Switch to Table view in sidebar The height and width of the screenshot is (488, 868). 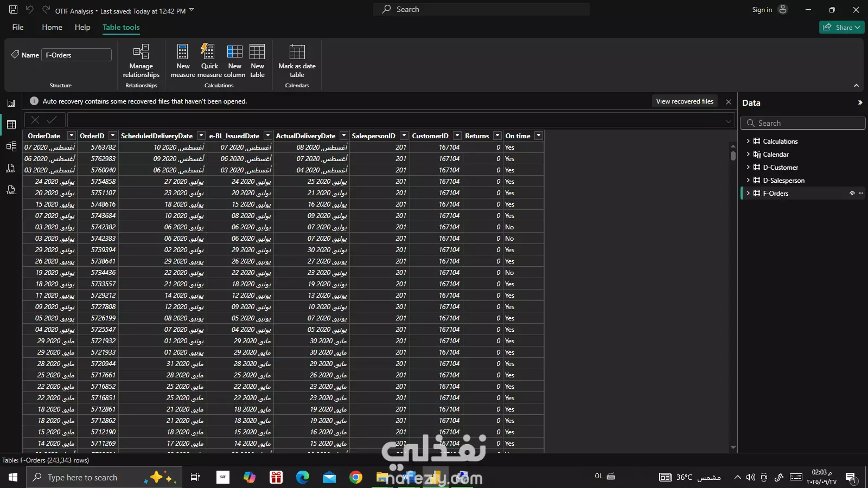click(x=11, y=125)
